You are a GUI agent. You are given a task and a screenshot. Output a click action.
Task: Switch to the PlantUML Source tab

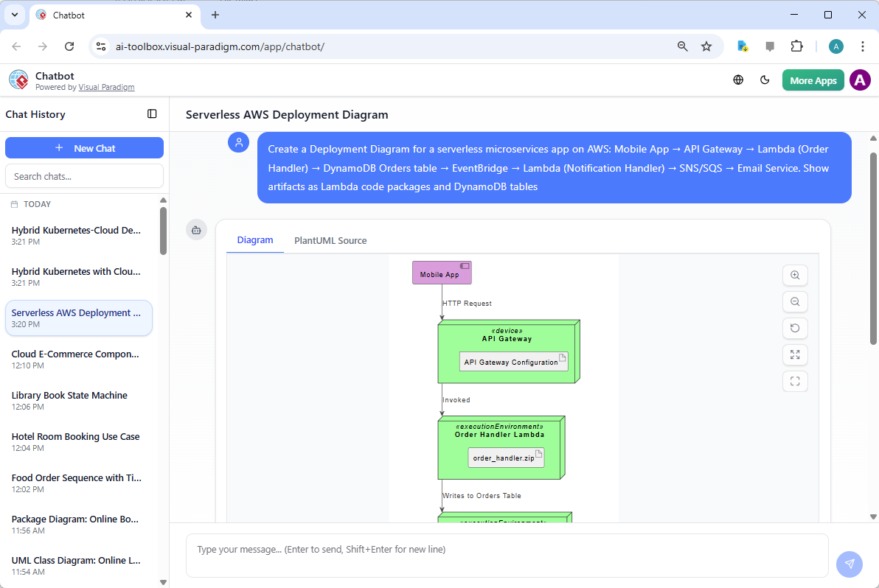330,240
